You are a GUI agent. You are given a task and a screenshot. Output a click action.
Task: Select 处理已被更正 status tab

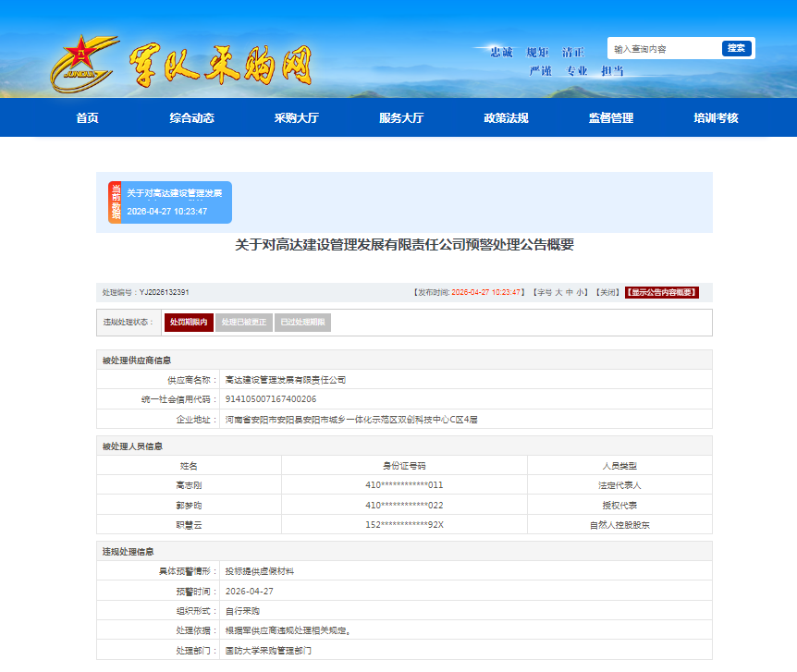[244, 323]
